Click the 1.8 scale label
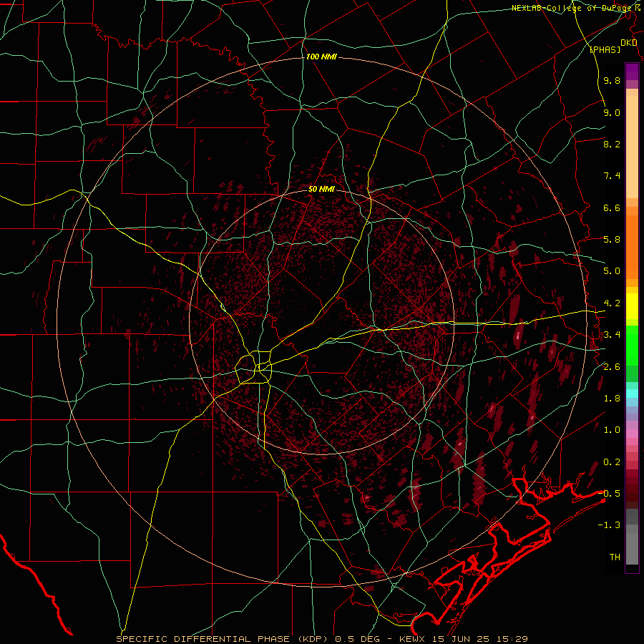 pyautogui.click(x=612, y=399)
